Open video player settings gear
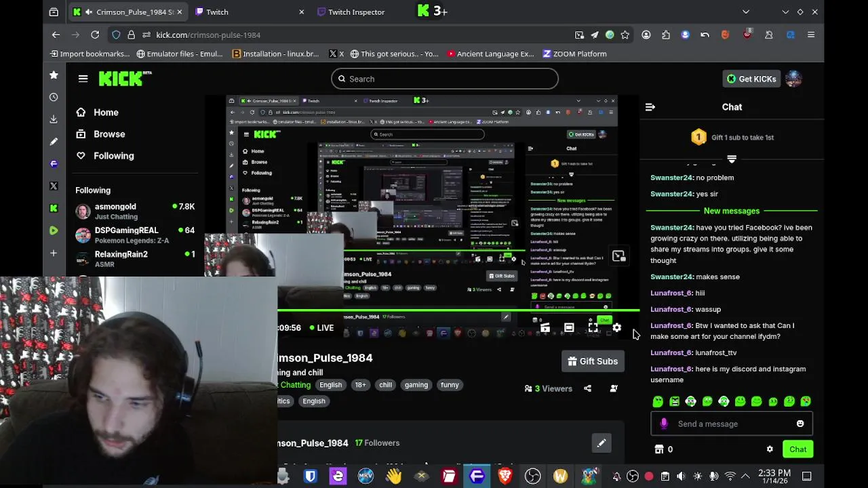This screenshot has width=868, height=488. 616,328
